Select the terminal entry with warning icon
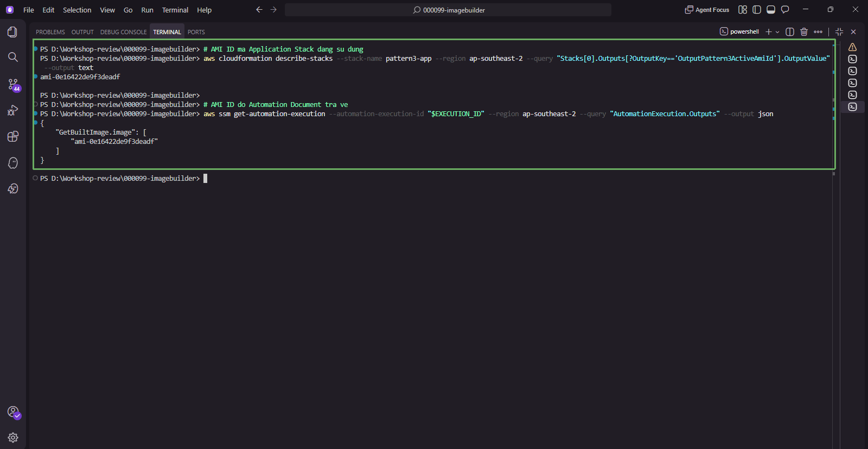The image size is (868, 449). (x=852, y=47)
